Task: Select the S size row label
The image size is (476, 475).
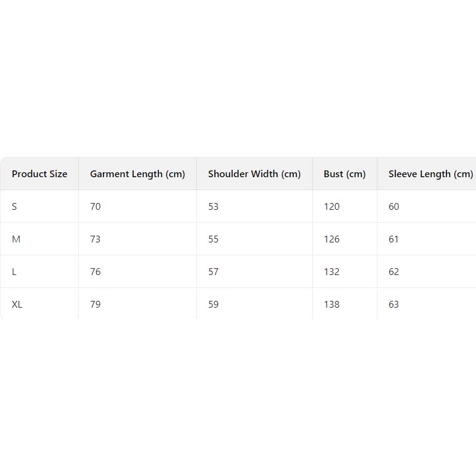Action: click(14, 207)
